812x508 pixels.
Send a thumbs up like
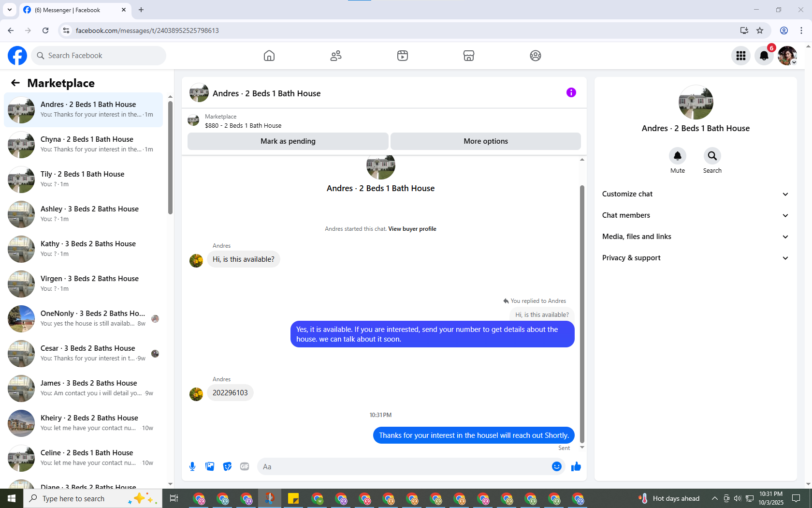(576, 466)
